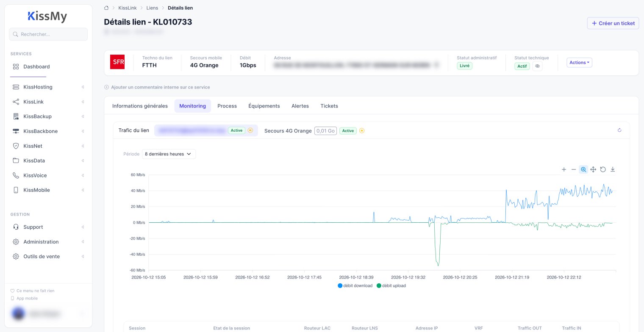Image resolution: width=644 pixels, height=332 pixels.
Task: Select the chart selection zoom tool
Action: point(583,169)
